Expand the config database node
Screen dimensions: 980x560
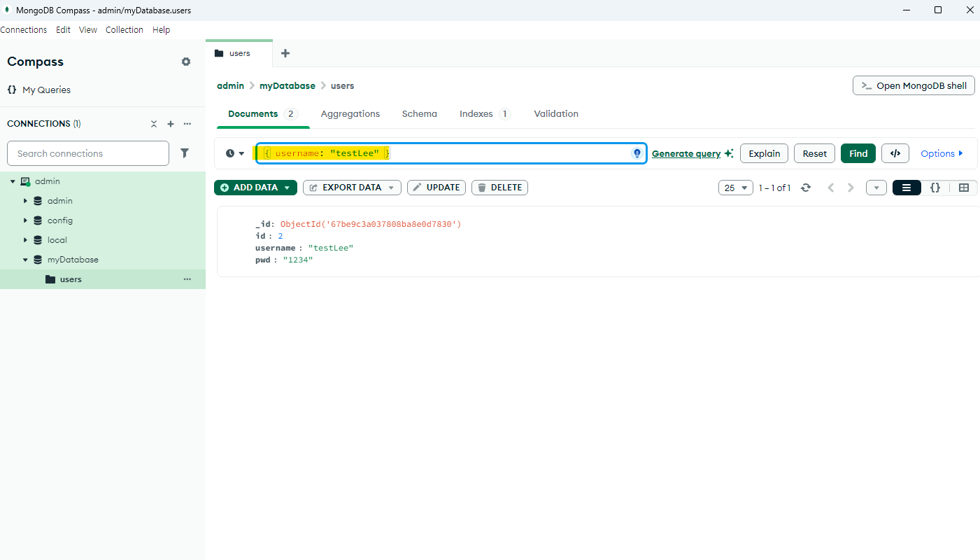click(25, 220)
